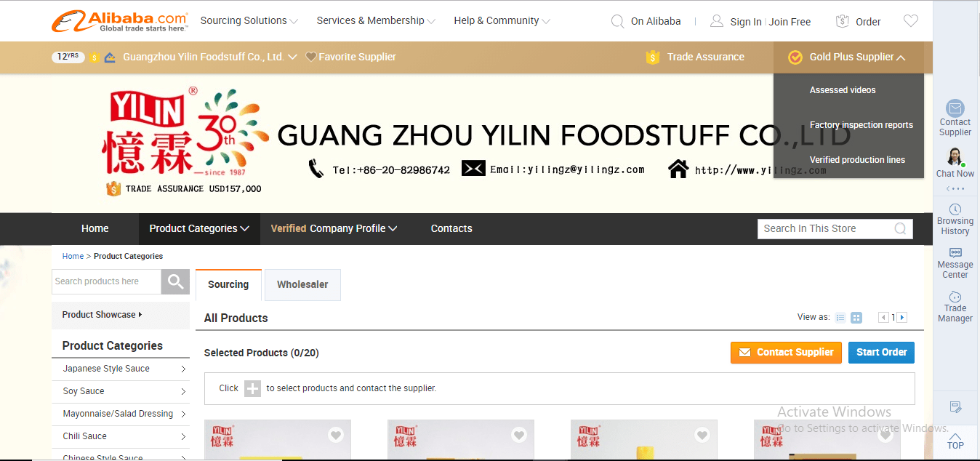Select Verified production lines menu item
This screenshot has width=980, height=461.
pyautogui.click(x=857, y=160)
